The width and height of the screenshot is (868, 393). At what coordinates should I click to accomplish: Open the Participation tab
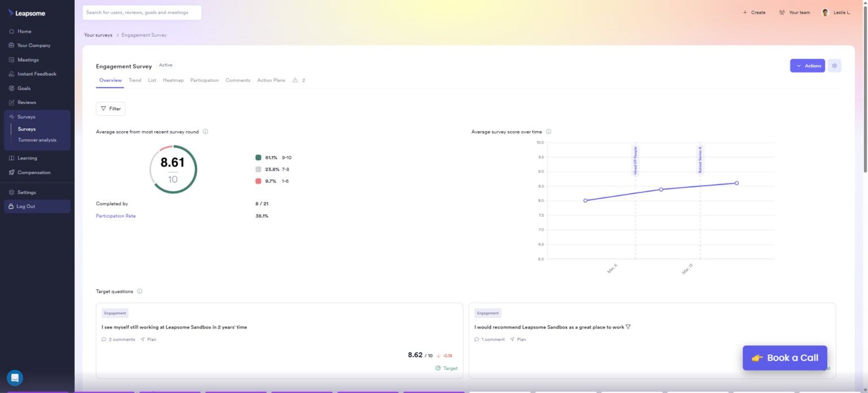tap(204, 80)
